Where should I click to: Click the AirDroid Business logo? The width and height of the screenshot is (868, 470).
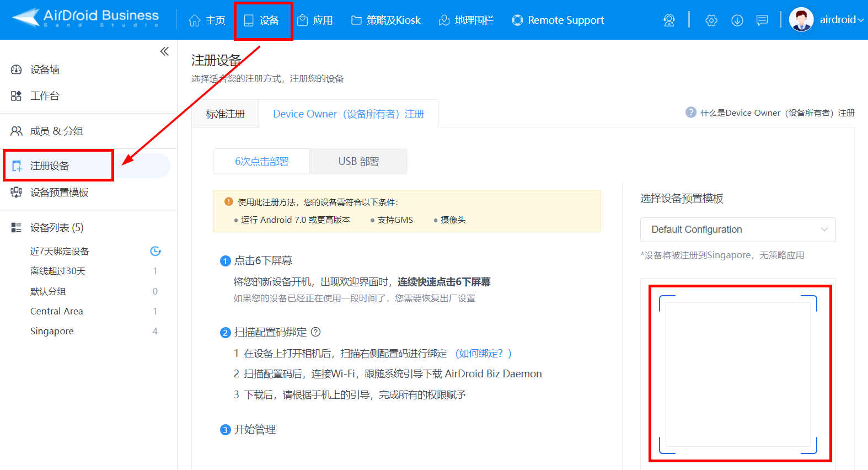pos(85,18)
